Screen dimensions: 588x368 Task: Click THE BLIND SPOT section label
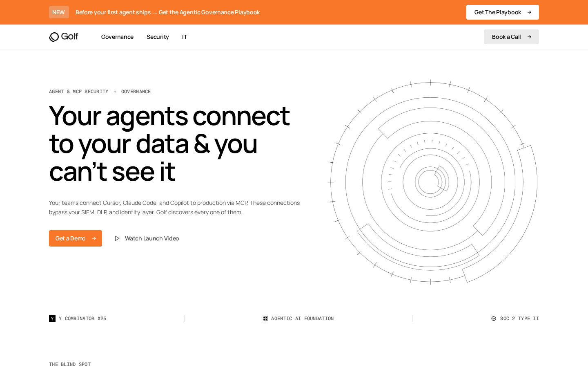pyautogui.click(x=70, y=364)
